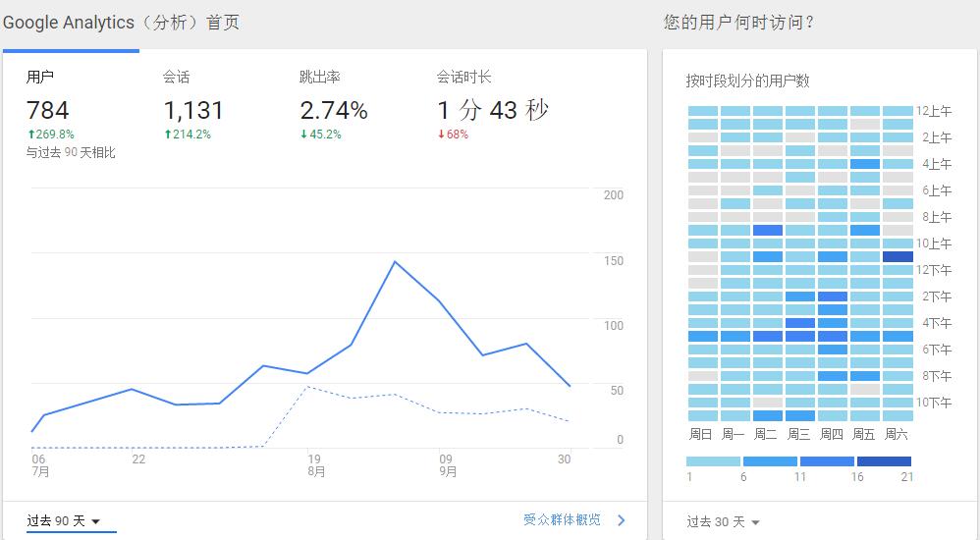980x540 pixels.
Task: Select the darkest blue legend swatch for 16–21
Action: coord(884,461)
